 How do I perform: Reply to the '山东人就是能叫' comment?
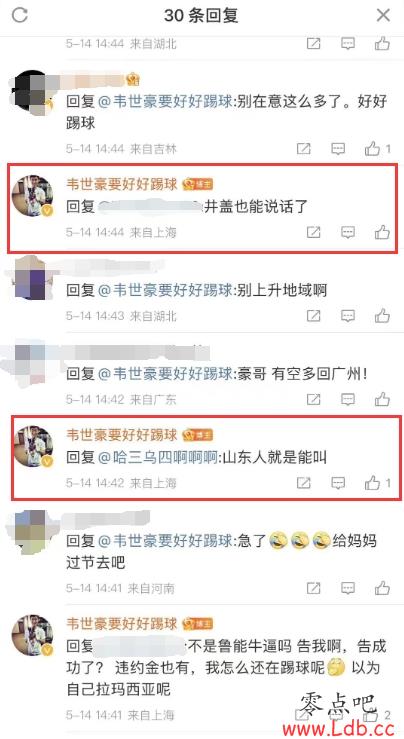click(x=338, y=483)
